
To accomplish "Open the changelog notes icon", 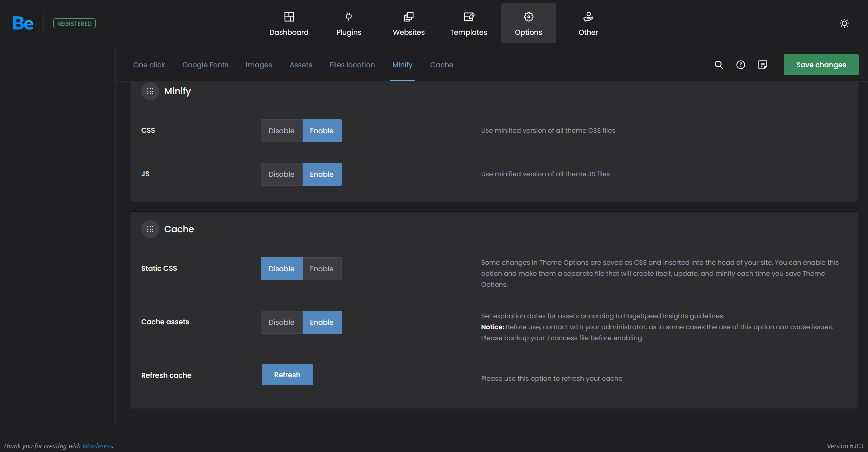I will pyautogui.click(x=762, y=65).
